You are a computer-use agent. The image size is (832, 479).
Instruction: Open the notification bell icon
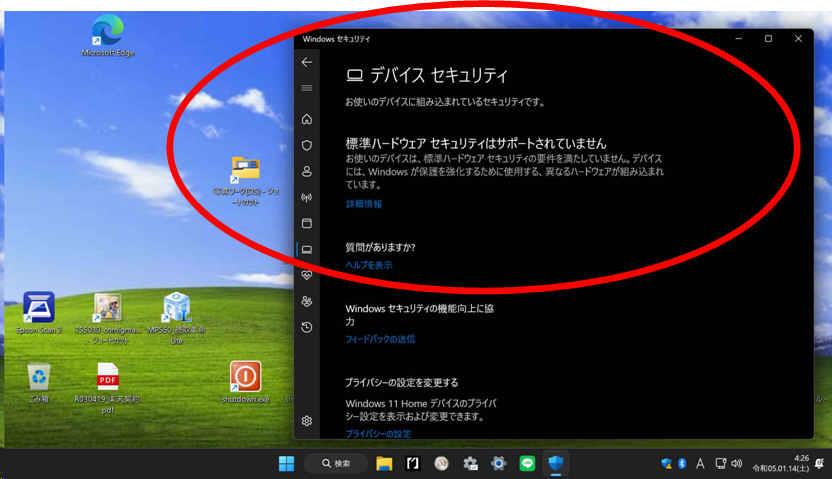click(x=820, y=464)
